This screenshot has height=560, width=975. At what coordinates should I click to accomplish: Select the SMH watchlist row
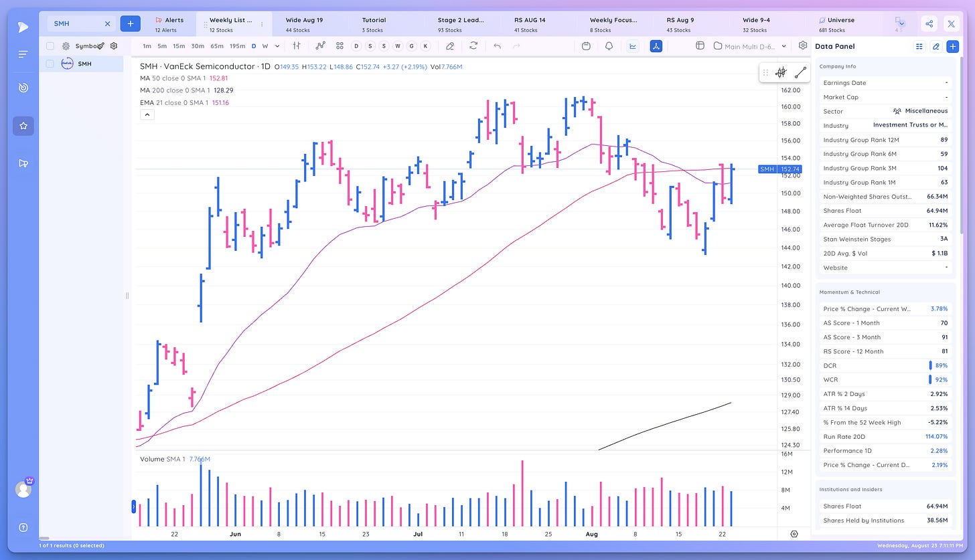(x=81, y=64)
